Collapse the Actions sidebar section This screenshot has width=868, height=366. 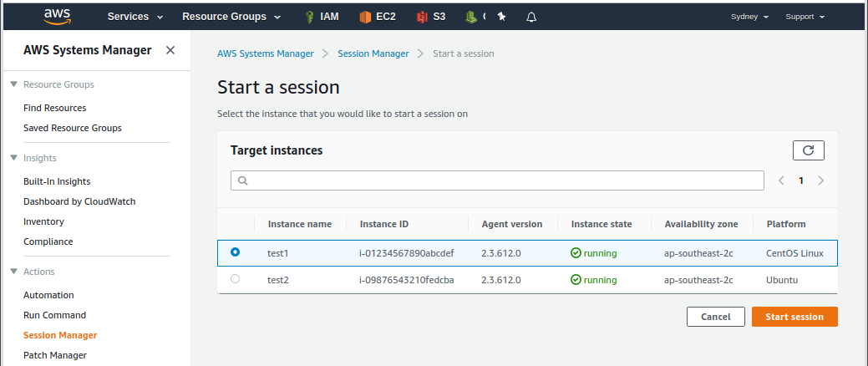[x=14, y=272]
